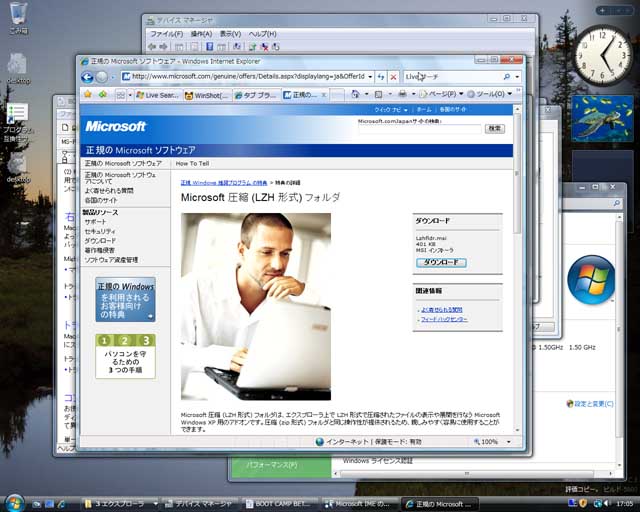Viewport: 640px width, 512px height.
Task: Open Device Manager 操作(A) menu
Action: pyautogui.click(x=201, y=34)
